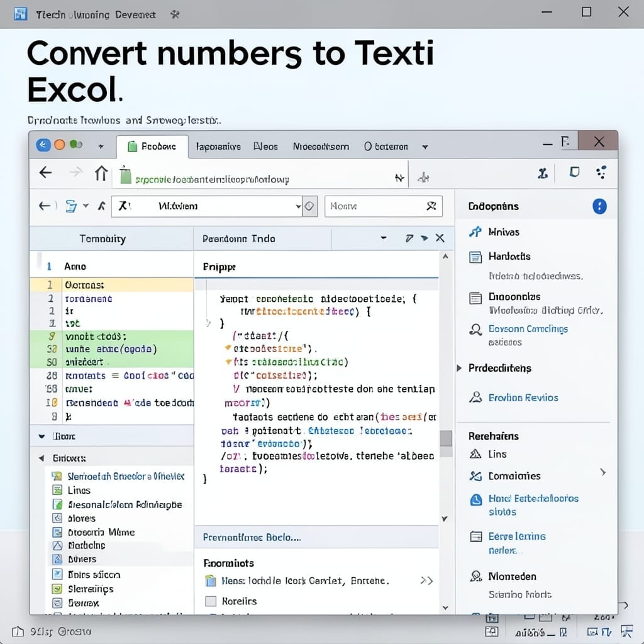Open Slenroetch Breedor tree item
This screenshot has width=644, height=644.
(x=126, y=476)
